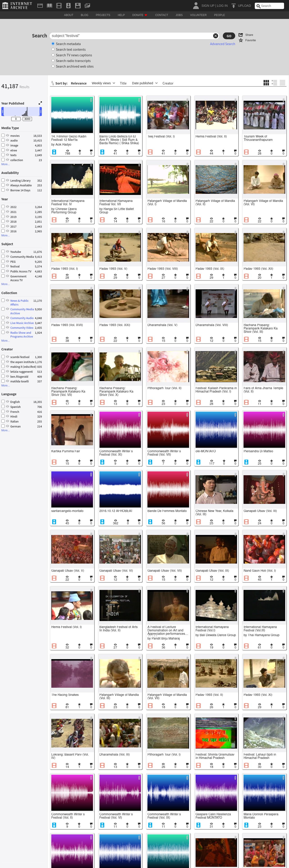The width and height of the screenshot is (289, 868).
Task: Open the Texts (book) media icon
Action: [50, 5]
